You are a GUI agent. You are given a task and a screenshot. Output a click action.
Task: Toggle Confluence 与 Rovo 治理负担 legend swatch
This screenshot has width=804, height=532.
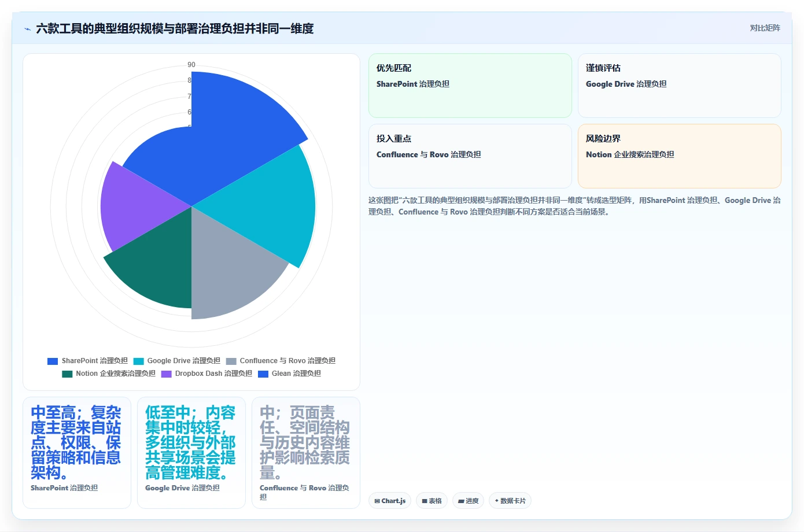click(x=231, y=361)
